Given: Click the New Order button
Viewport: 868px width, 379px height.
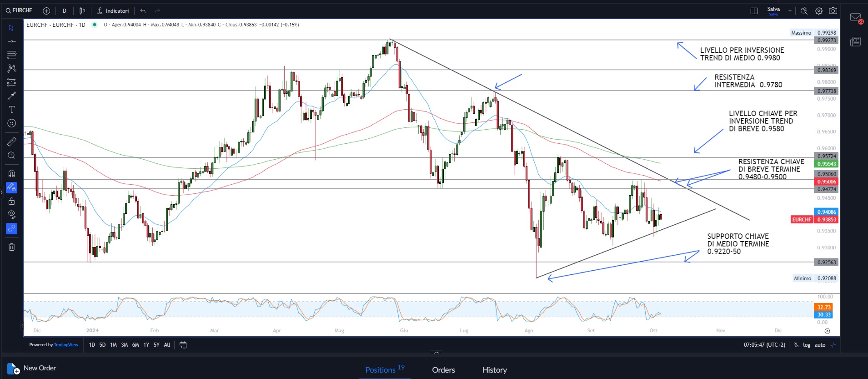Looking at the screenshot, I should [x=32, y=368].
